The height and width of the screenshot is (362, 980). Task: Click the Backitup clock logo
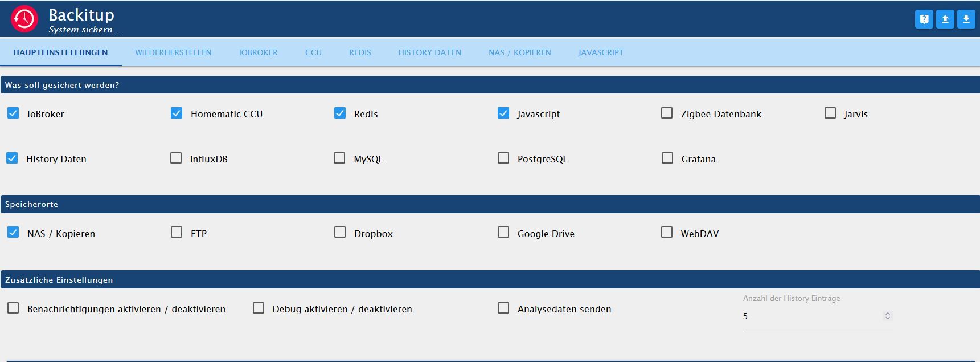[24, 19]
